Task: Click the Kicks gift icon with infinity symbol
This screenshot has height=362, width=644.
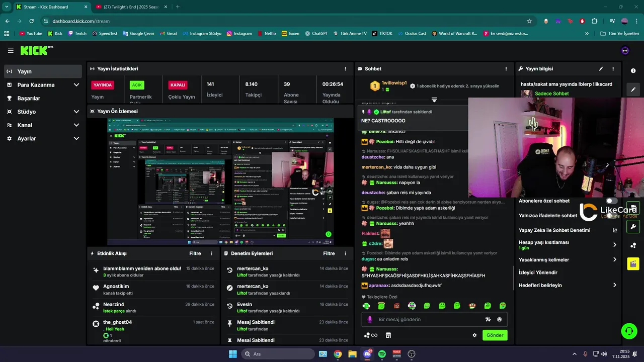Action: click(371, 335)
